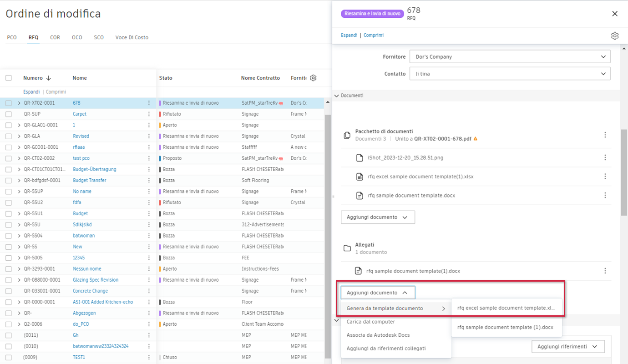Click the Allegati folder icon
Screen dimensions: 628x364
347,248
